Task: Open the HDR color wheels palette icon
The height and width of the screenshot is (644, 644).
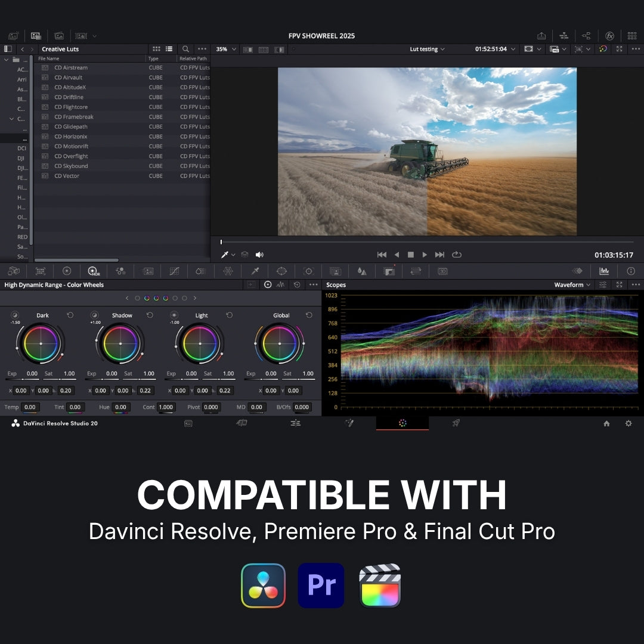Action: coord(94,271)
